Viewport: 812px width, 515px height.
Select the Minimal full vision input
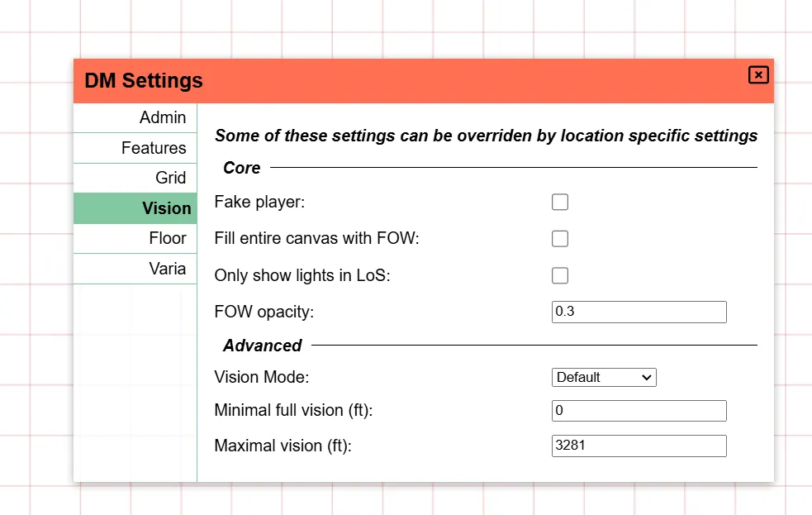pos(639,410)
